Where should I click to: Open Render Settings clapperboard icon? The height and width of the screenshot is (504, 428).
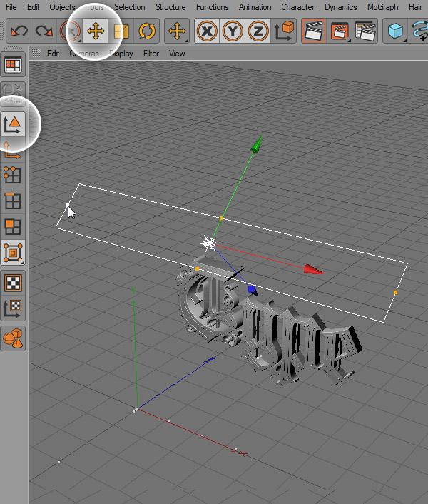tap(365, 31)
